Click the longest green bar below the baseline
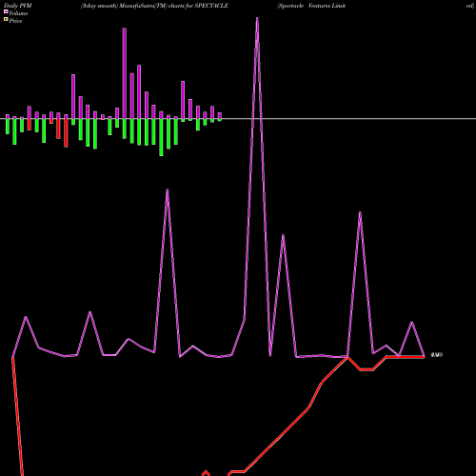The image size is (476, 476). click(161, 137)
